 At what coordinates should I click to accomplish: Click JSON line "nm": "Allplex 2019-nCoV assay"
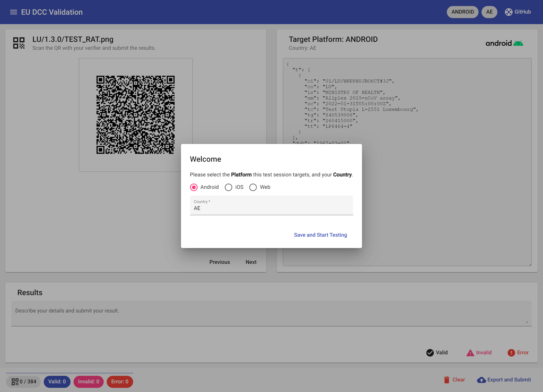[352, 98]
